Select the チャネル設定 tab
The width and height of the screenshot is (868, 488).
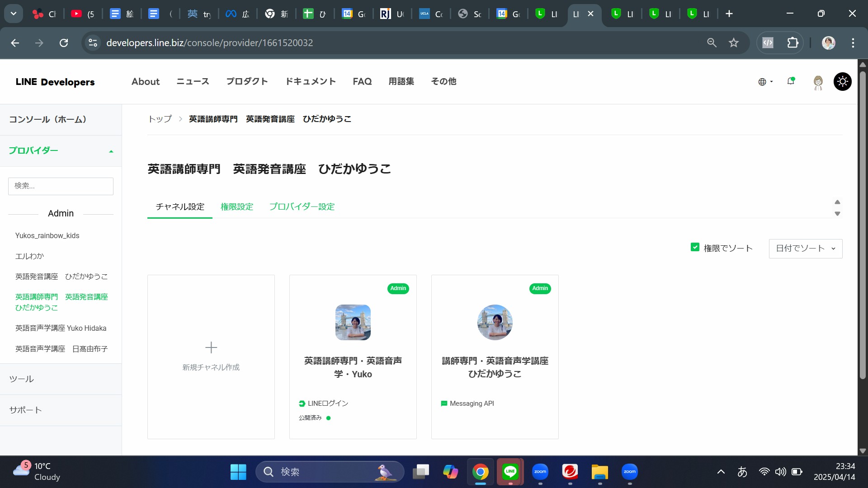click(x=180, y=207)
